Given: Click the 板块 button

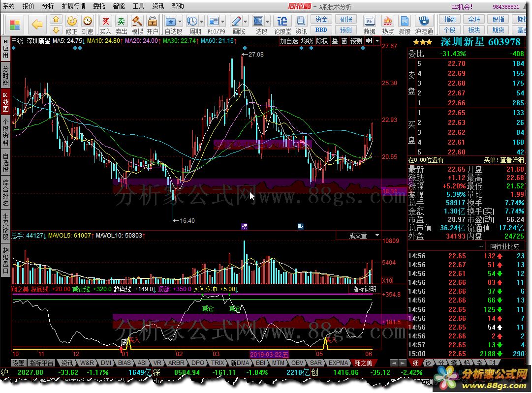Looking at the screenshot, I should (x=474, y=30).
